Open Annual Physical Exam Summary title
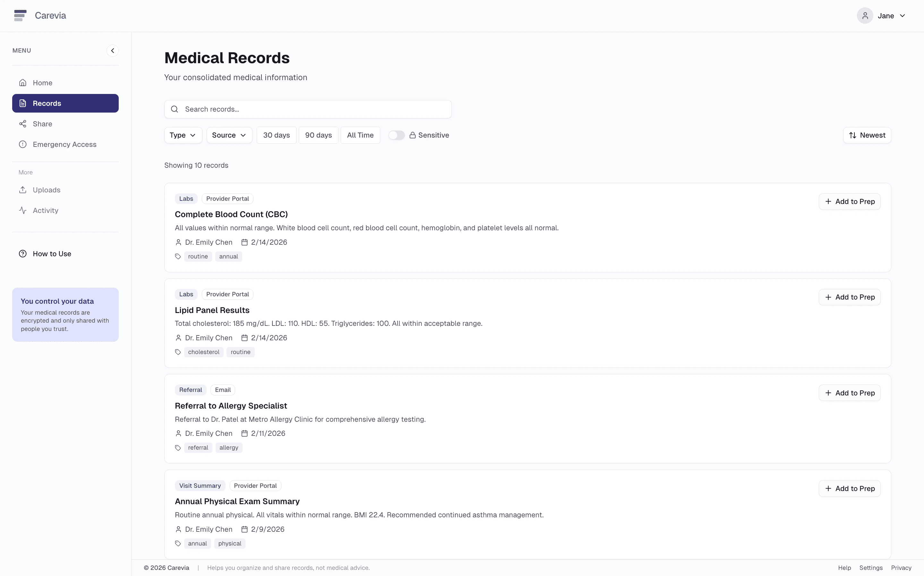Screen dimensions: 924x576 click(x=237, y=501)
